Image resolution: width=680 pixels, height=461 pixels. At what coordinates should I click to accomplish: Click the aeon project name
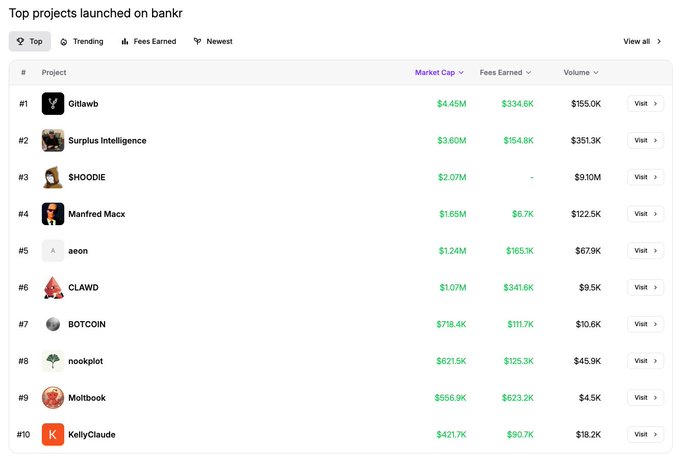click(x=78, y=251)
